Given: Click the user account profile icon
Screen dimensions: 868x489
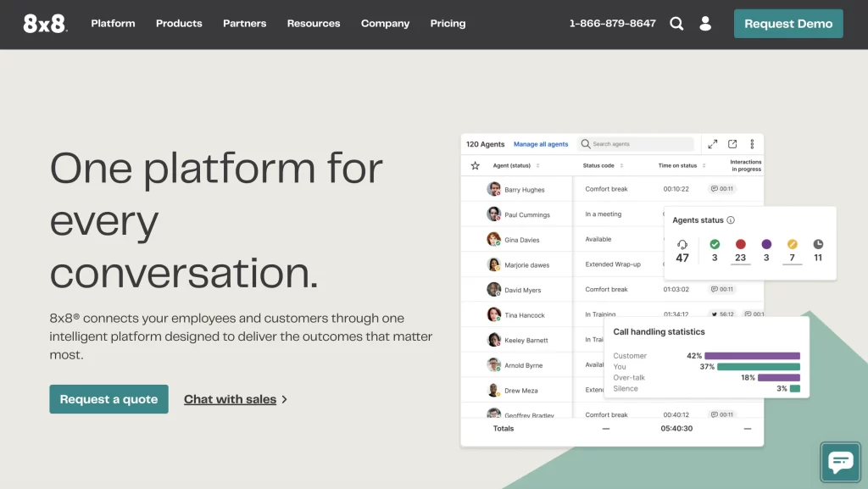Looking at the screenshot, I should [705, 24].
